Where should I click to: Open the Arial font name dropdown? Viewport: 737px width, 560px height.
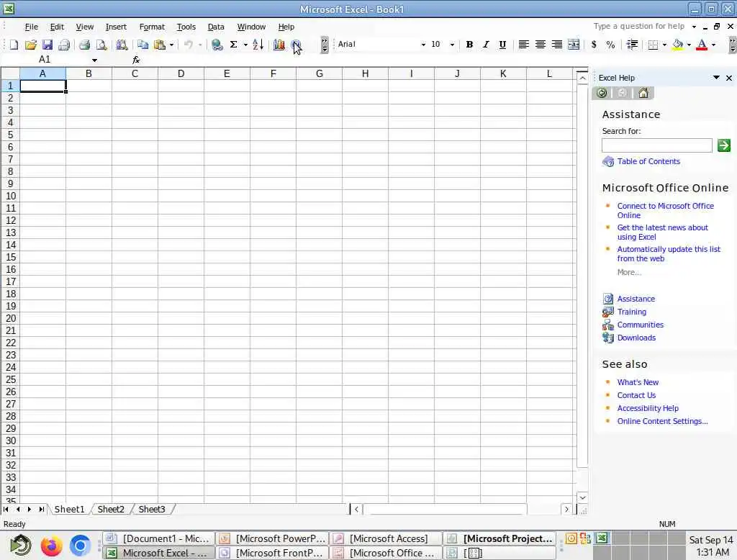pyautogui.click(x=423, y=45)
